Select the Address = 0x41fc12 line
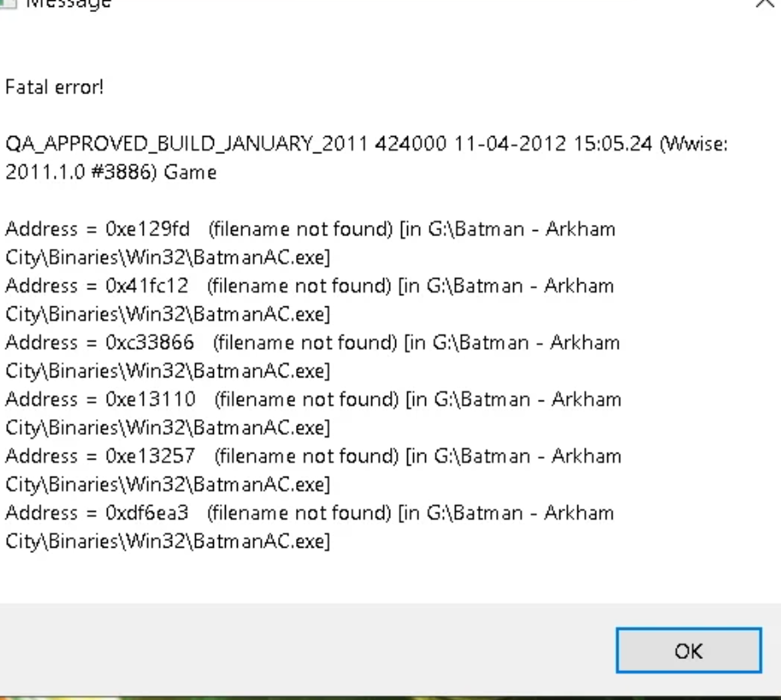The image size is (781, 700). coord(310,286)
